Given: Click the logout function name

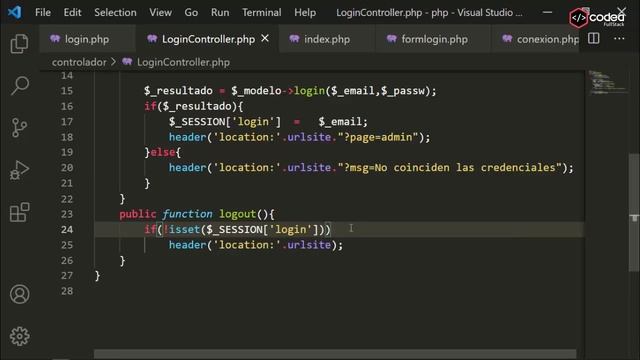Looking at the screenshot, I should (237, 214).
